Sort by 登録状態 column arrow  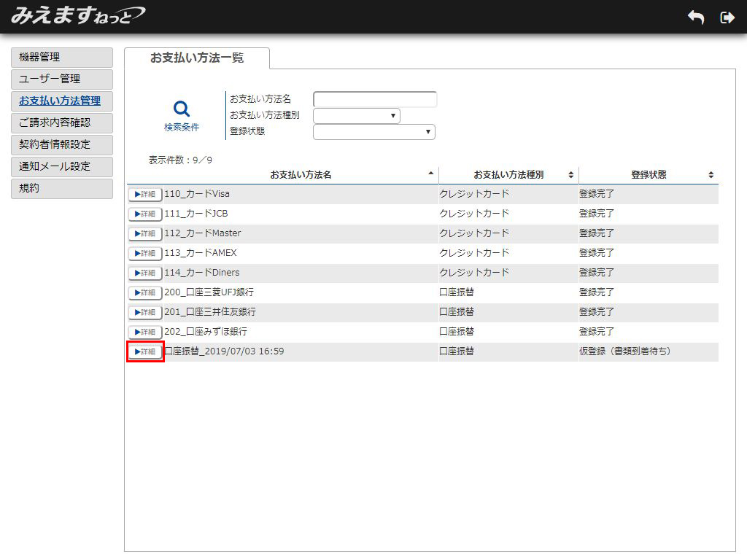pyautogui.click(x=711, y=175)
